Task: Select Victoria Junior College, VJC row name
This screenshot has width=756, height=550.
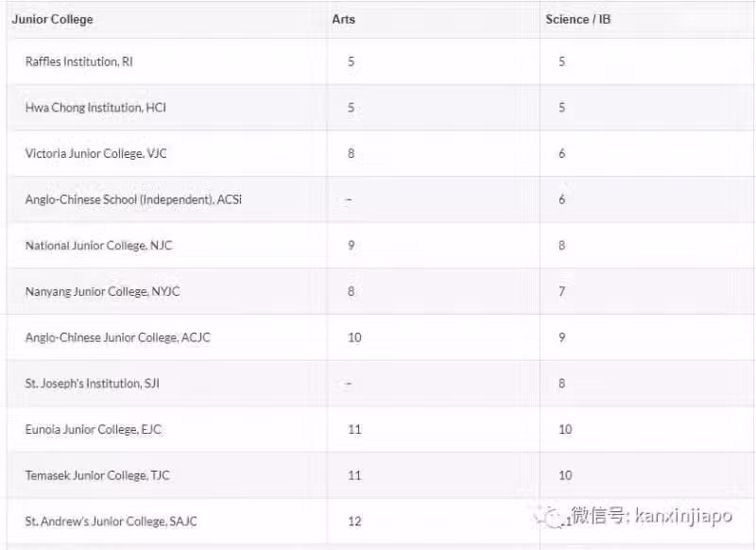Action: click(x=96, y=153)
